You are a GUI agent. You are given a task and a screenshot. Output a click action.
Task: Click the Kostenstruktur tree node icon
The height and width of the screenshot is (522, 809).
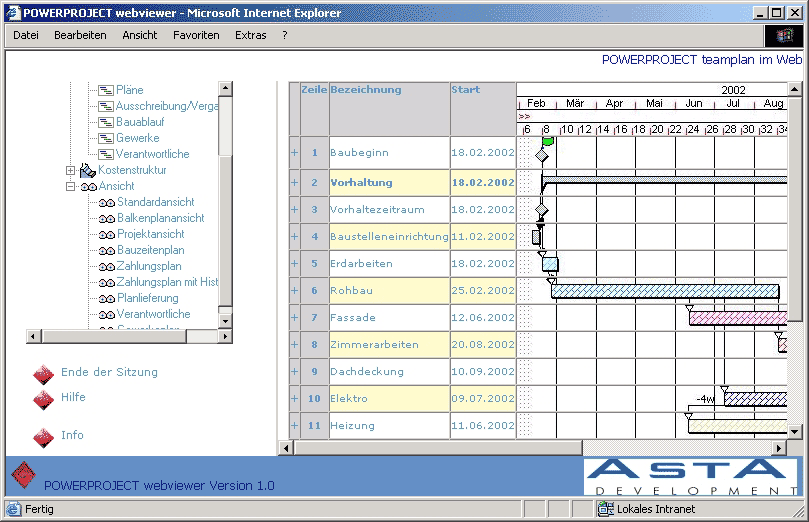[x=87, y=170]
